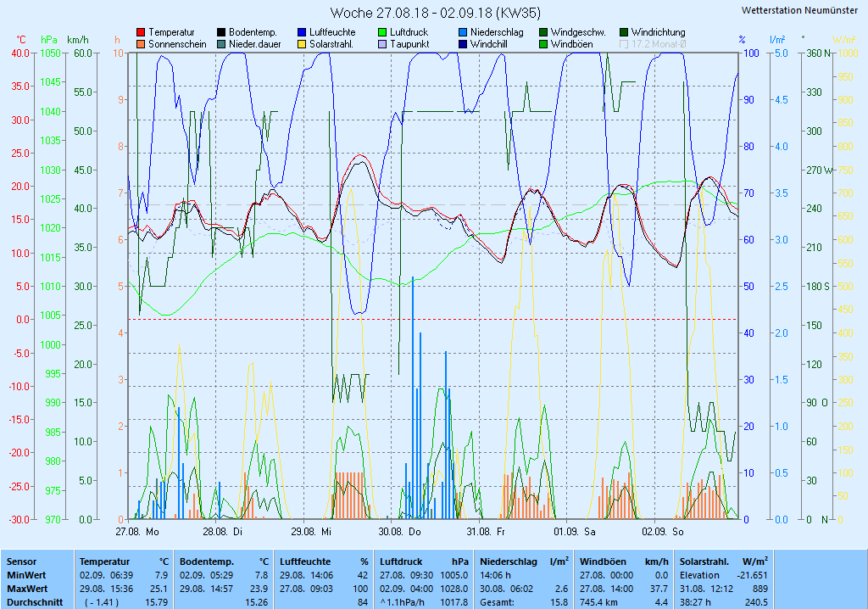Click the Solarstrahl. column header in table
The height and width of the screenshot is (609, 868).
705,562
